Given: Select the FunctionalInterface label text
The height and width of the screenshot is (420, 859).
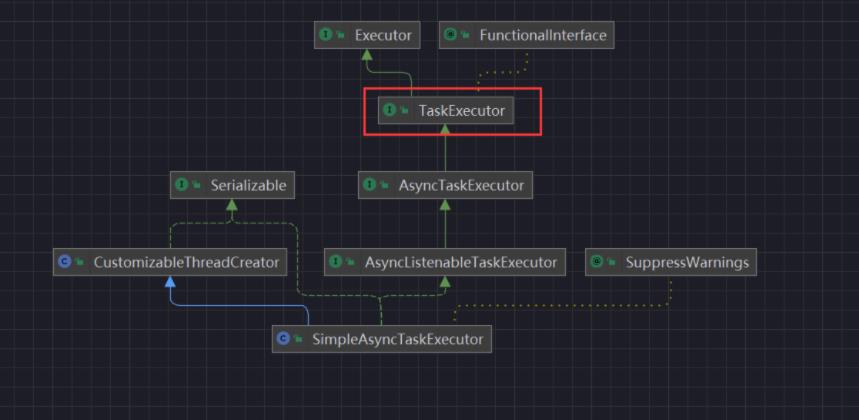Looking at the screenshot, I should pos(543,35).
